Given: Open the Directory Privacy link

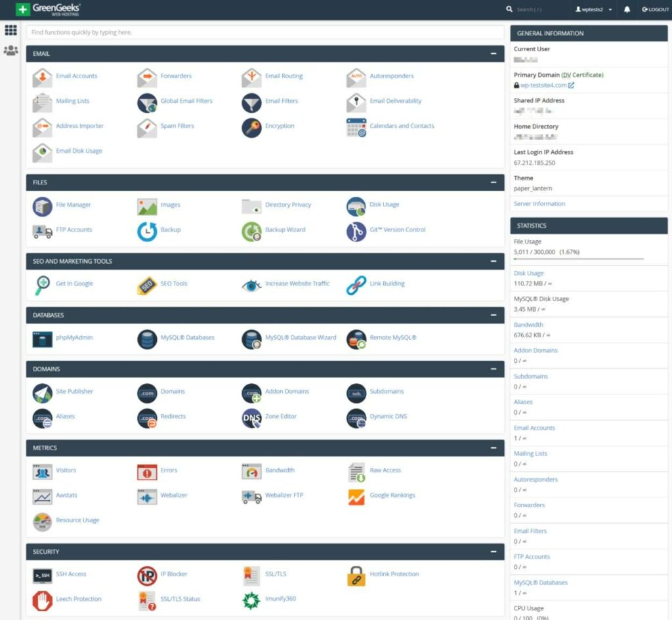Looking at the screenshot, I should click(x=288, y=205).
